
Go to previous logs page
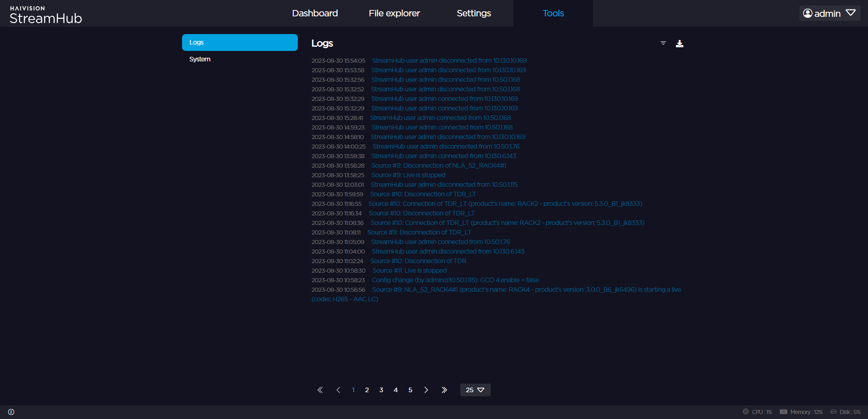pyautogui.click(x=338, y=390)
